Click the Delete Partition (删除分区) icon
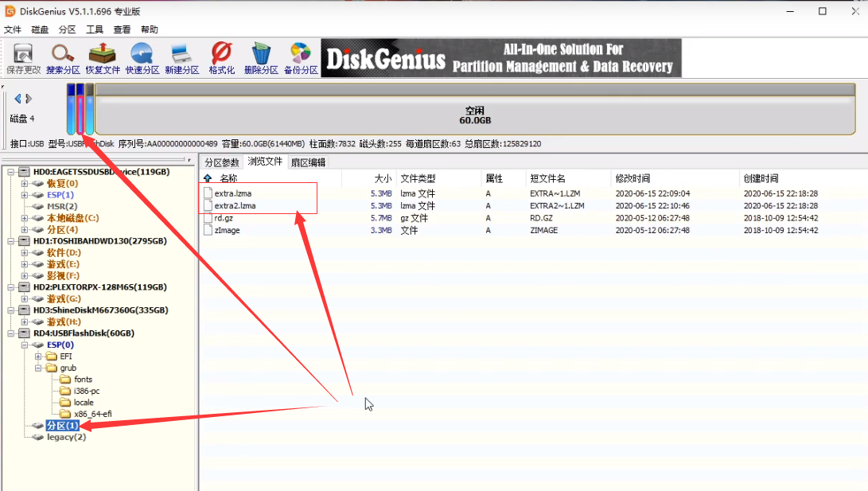 click(x=261, y=58)
